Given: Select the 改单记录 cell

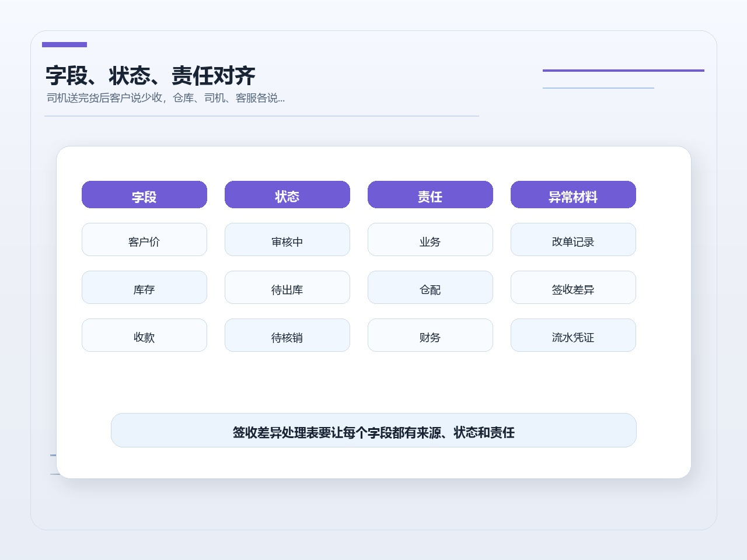Looking at the screenshot, I should point(573,239).
